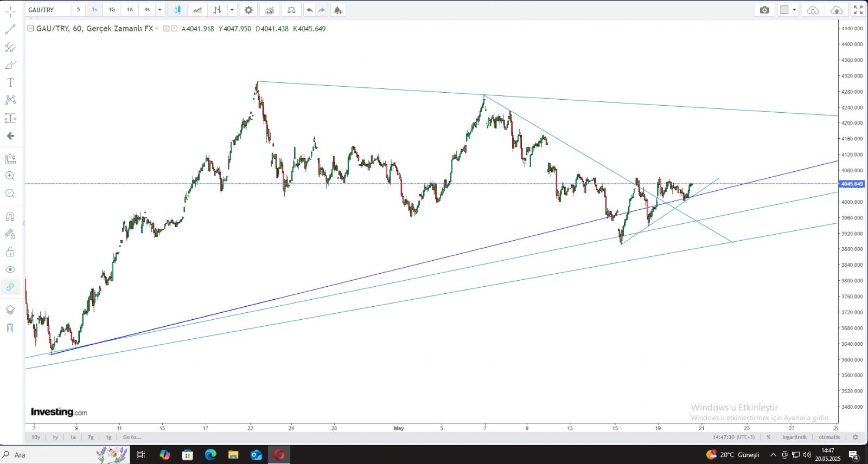The image size is (868, 464).
Task: Open the pitchfork drawing tools
Action: tap(10, 47)
